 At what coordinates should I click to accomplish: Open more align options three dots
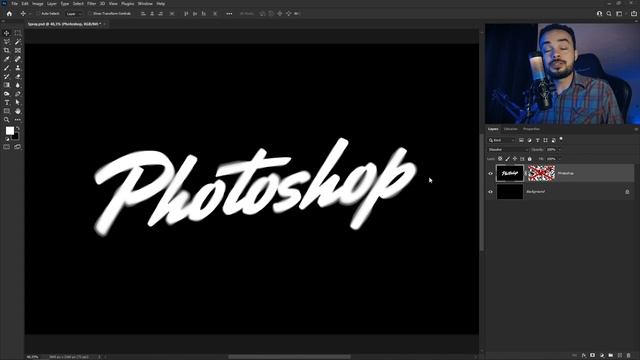[229, 13]
